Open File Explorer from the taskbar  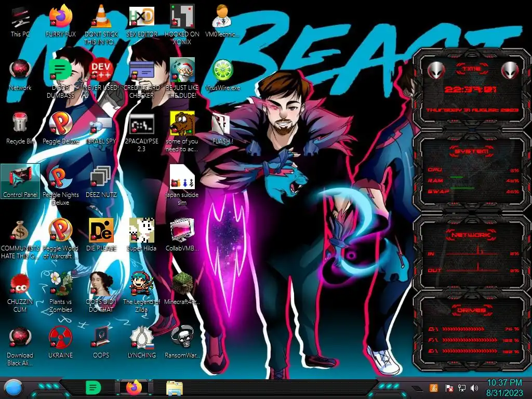(x=175, y=388)
